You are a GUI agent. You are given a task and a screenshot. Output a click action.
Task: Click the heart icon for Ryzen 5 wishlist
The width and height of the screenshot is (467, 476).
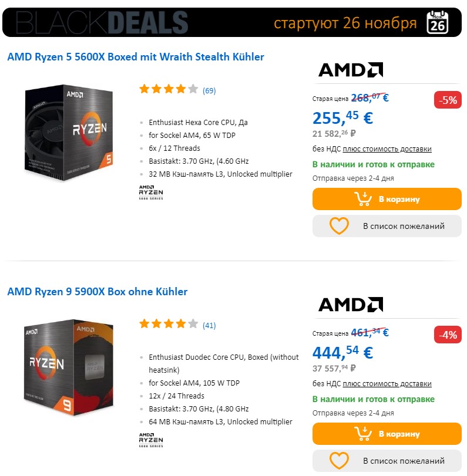[x=339, y=226]
